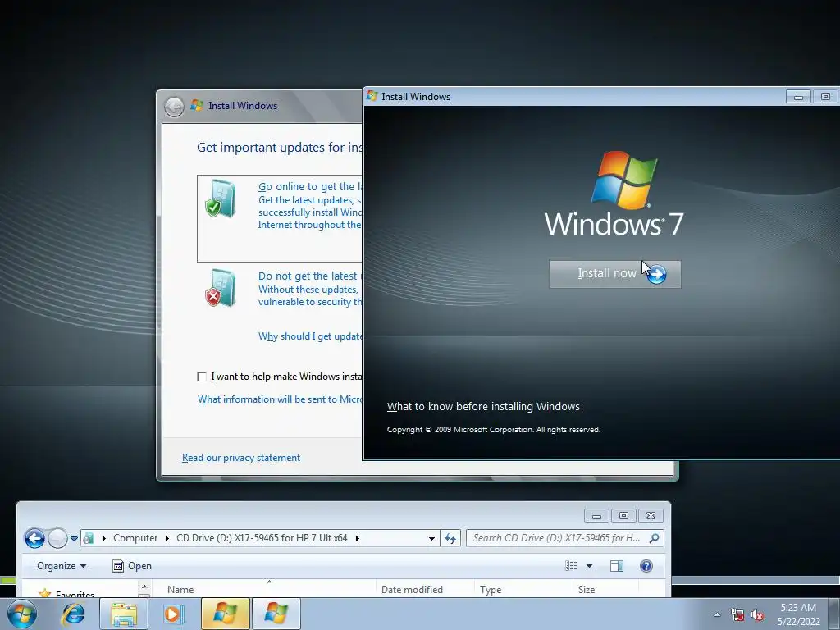
Task: Close the CD Drive Explorer window
Action: (651, 516)
